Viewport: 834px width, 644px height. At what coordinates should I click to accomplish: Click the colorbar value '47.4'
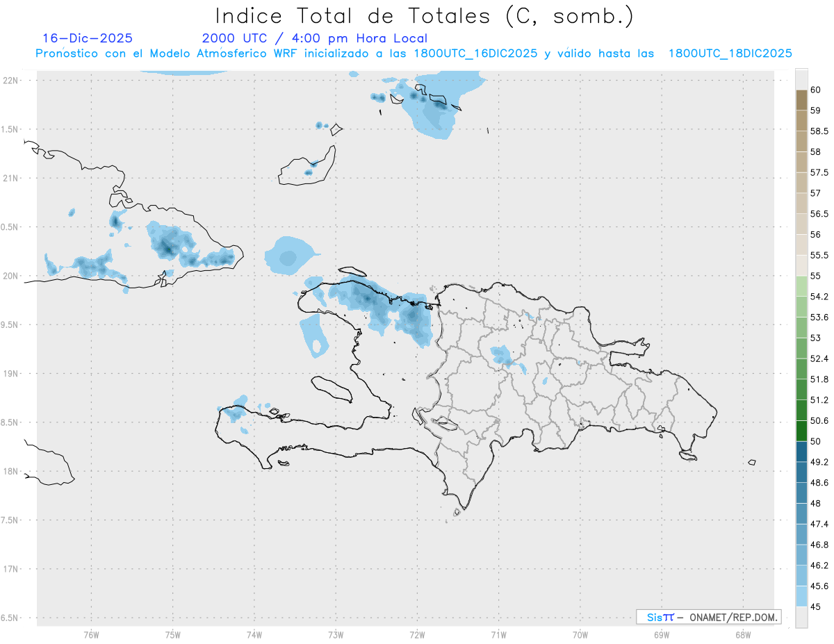click(819, 524)
